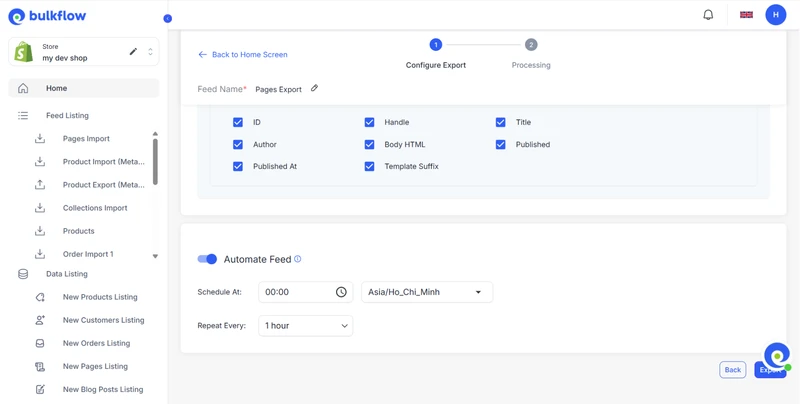800x404 pixels.
Task: Uncheck the Published checkbox
Action: [501, 144]
